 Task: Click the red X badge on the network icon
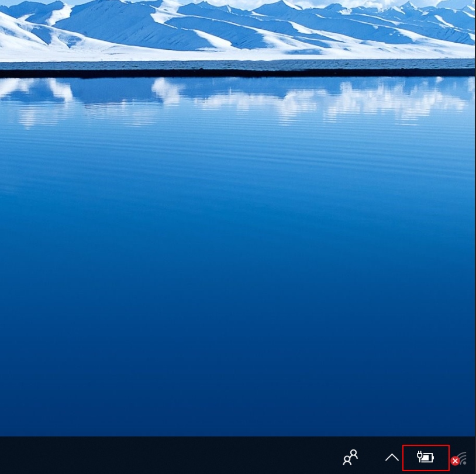tap(455, 461)
